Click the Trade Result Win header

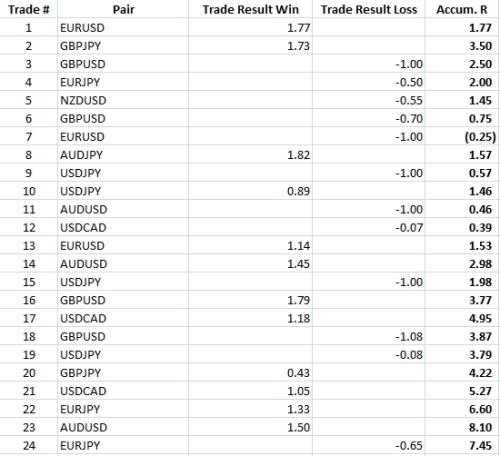250,9
